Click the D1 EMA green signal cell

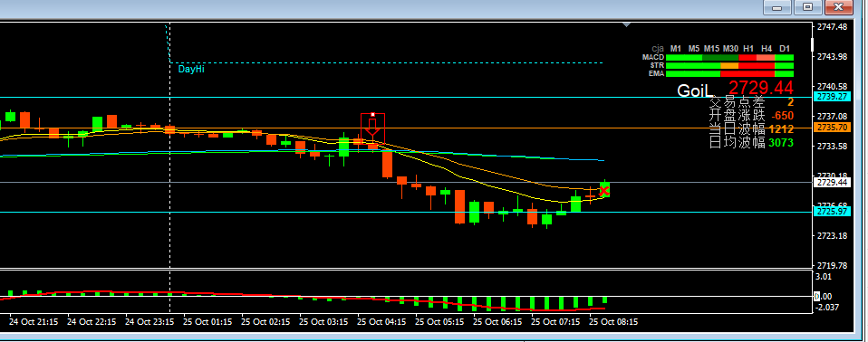pos(785,74)
